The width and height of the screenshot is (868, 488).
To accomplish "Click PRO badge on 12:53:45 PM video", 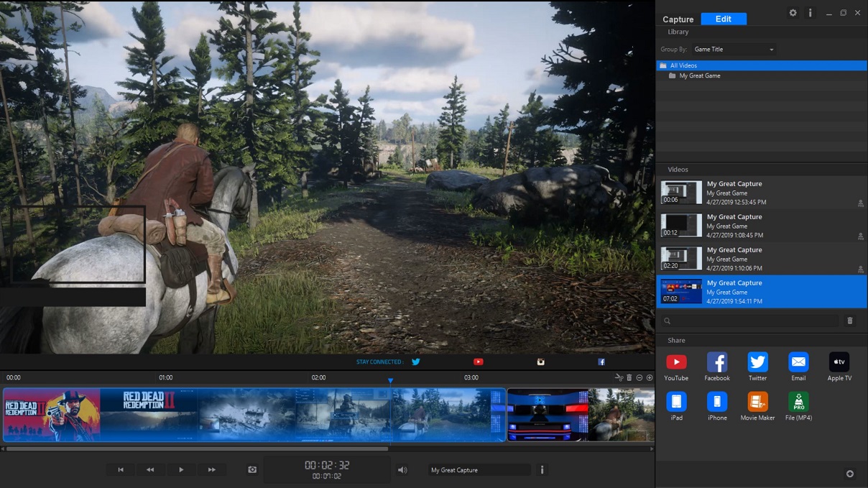I will click(x=860, y=203).
